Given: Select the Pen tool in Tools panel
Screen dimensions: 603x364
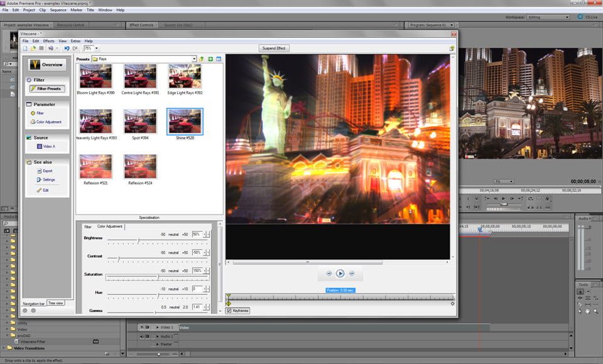Looking at the screenshot, I should click(580, 311).
